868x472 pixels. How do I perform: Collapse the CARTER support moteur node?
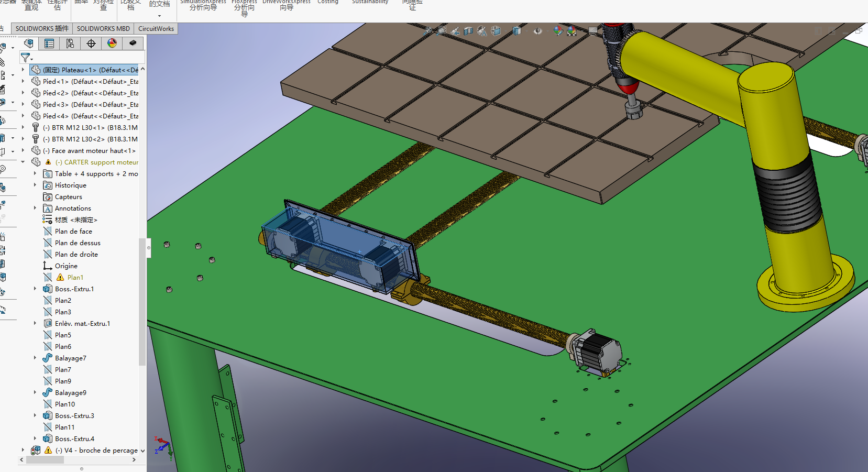point(23,162)
